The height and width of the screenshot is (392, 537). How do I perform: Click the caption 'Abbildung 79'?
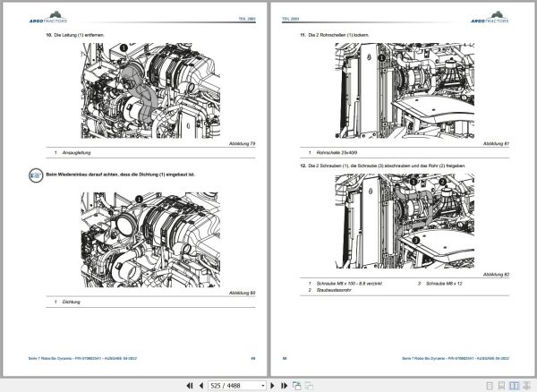click(x=243, y=144)
